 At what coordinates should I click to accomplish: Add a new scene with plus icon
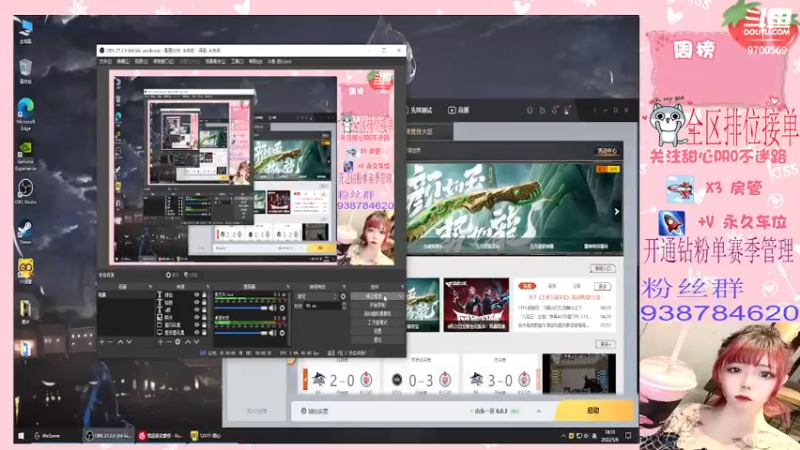(x=102, y=342)
